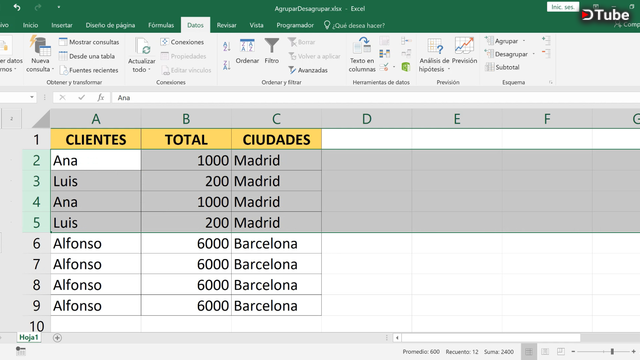The width and height of the screenshot is (640, 360).
Task: Open the Hoja1 sheet tab
Action: 29,337
